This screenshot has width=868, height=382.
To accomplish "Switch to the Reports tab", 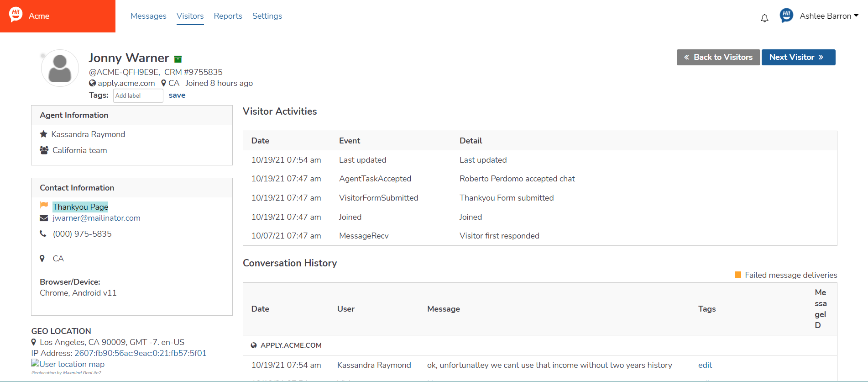I will [x=228, y=16].
